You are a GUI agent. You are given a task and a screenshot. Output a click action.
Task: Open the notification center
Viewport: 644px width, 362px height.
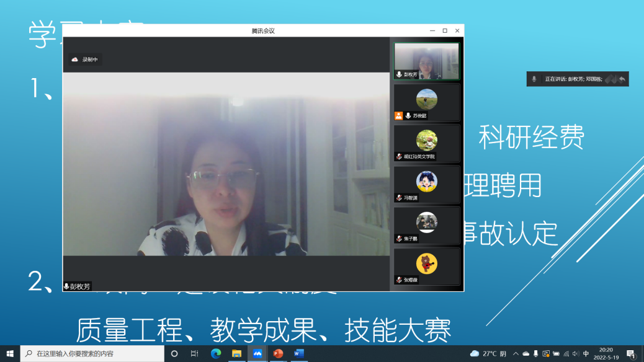coord(630,353)
